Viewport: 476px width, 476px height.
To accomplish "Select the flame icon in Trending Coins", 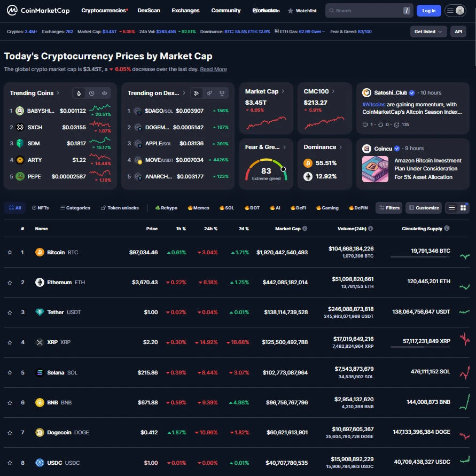I will point(79,93).
